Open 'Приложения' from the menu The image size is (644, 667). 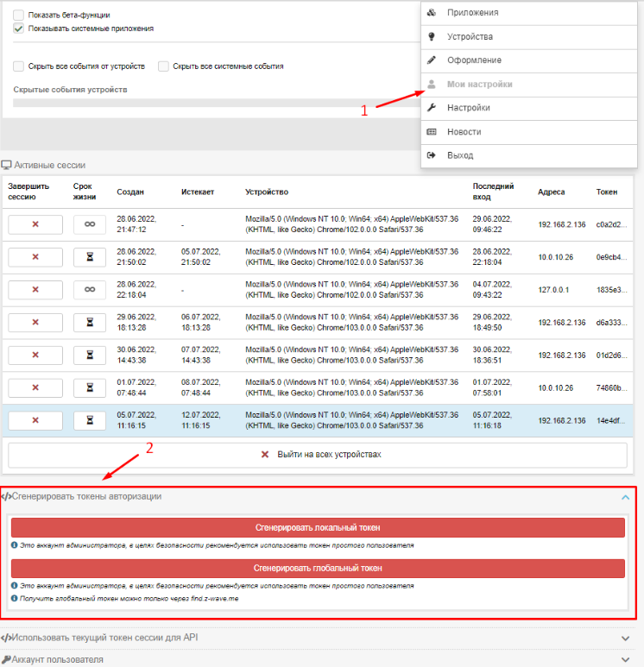tap(472, 13)
